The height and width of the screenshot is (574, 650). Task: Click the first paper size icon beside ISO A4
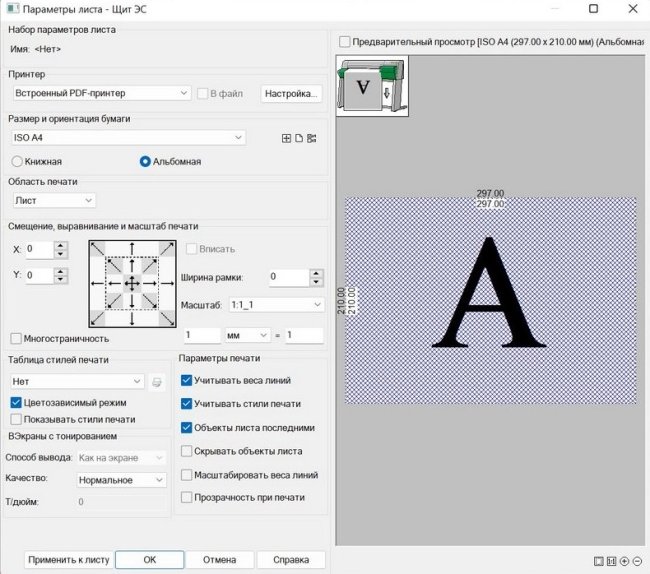[286, 138]
